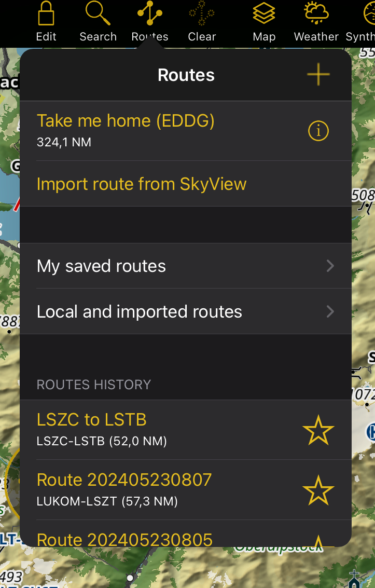
Task: Add a new route with plus icon
Action: pyautogui.click(x=318, y=74)
